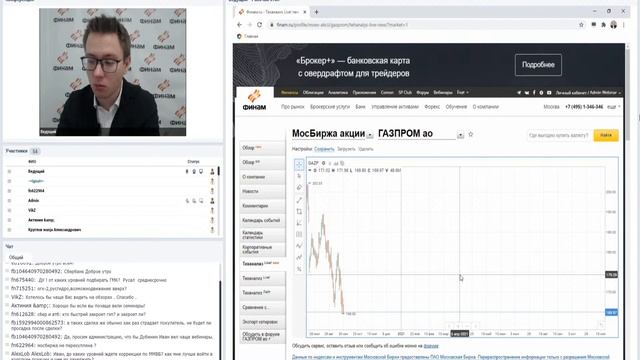Tick the checkbox beside chat message from fn675440
Image resolution: width=640 pixels, height=360 pixels.
pyautogui.click(x=7, y=280)
